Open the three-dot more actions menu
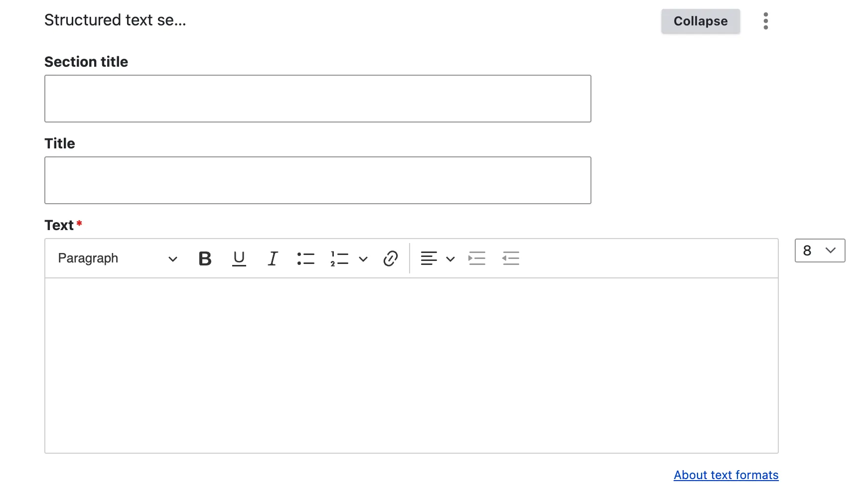Viewport: 865px width, 504px height. [x=766, y=21]
